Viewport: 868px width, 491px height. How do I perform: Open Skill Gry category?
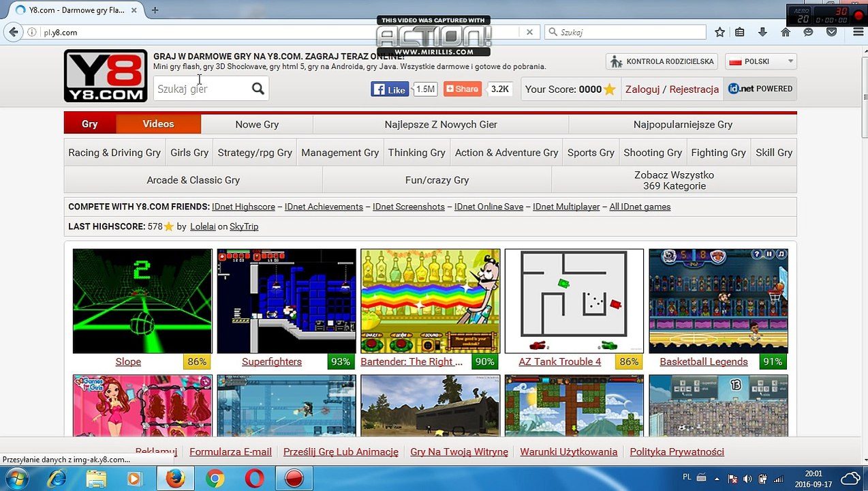click(x=774, y=153)
